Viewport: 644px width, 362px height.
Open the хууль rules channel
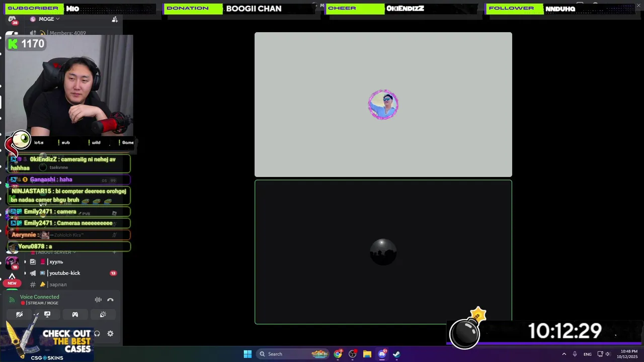click(x=56, y=262)
